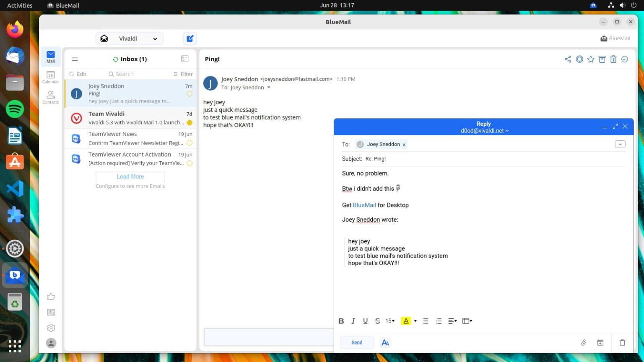Click the thumbs up feedback icon
This screenshot has height=362, width=644.
click(51, 297)
